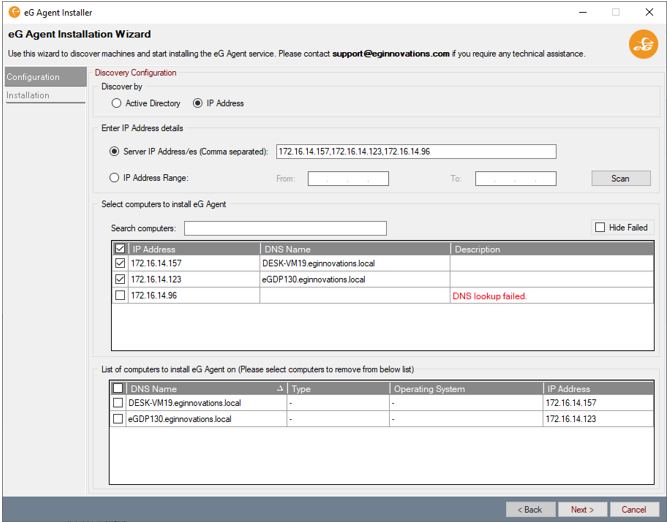
Task: Uncheck the 172.16.14.157 row checkbox
Action: [x=120, y=263]
